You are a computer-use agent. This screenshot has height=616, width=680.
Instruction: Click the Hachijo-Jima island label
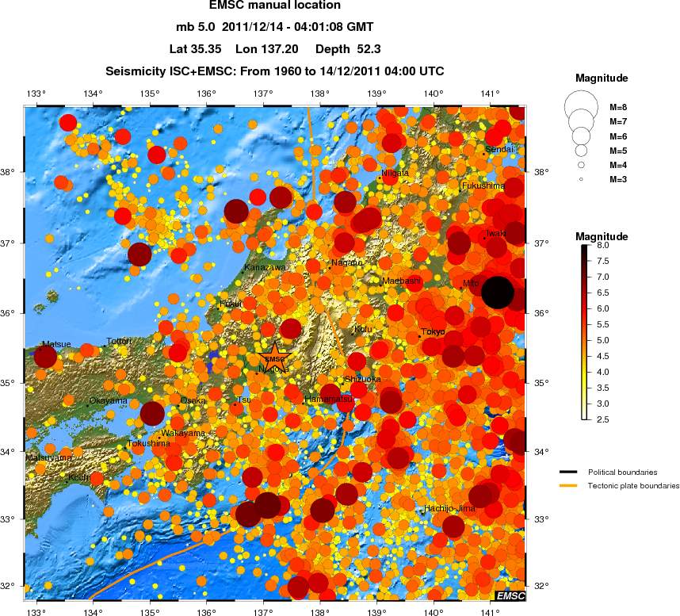[x=449, y=508]
